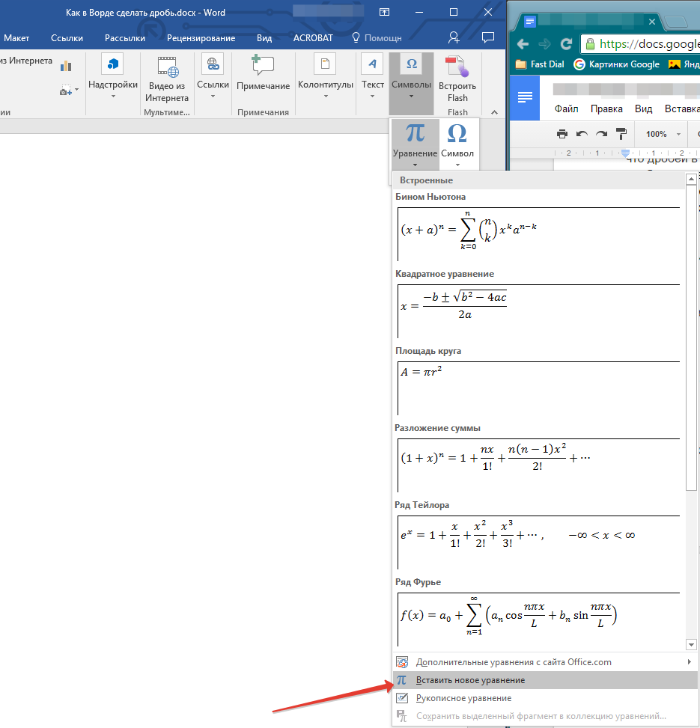Insert the Квадратное уравнение formula
Image resolution: width=700 pixels, height=728 pixels.
click(539, 311)
